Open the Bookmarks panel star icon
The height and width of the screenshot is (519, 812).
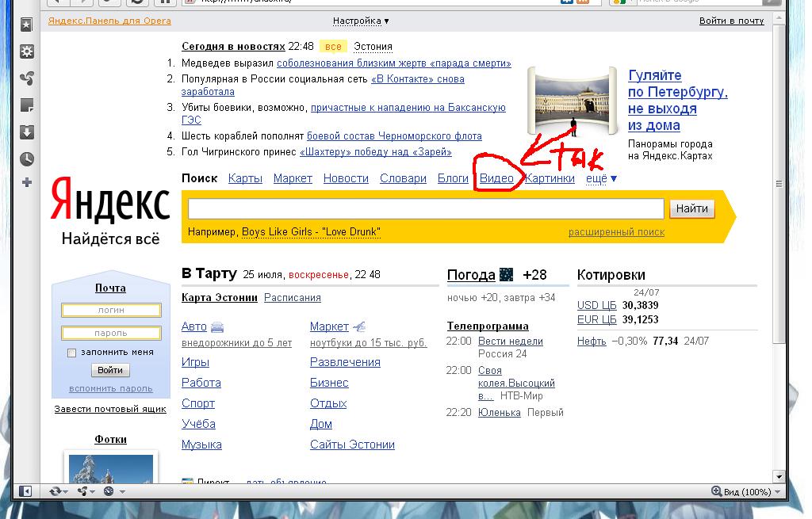tap(26, 25)
